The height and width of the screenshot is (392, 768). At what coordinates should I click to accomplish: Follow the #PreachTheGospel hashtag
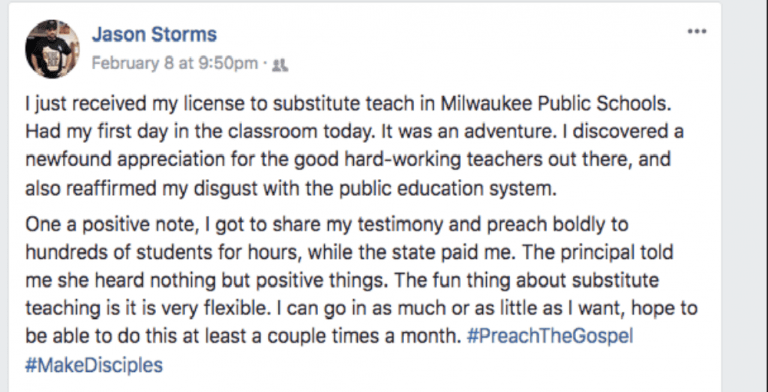point(550,337)
